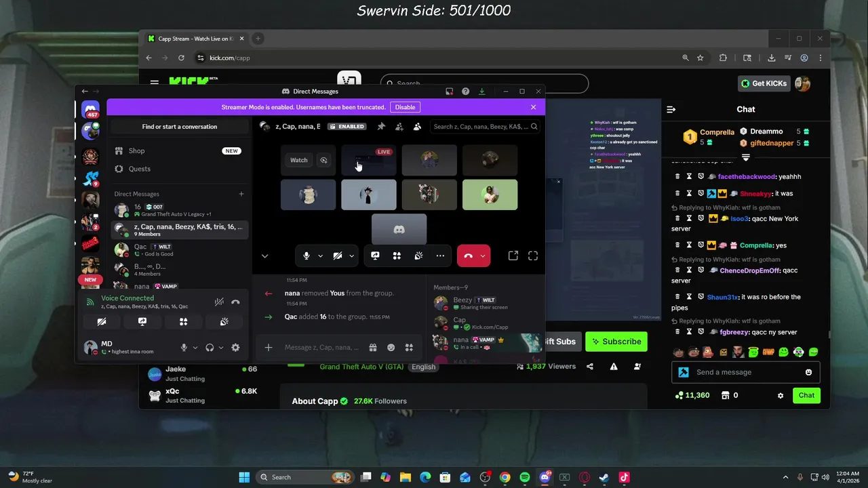Mute microphone in the call control bar
Screen dimensions: 868x488
[x=307, y=256]
